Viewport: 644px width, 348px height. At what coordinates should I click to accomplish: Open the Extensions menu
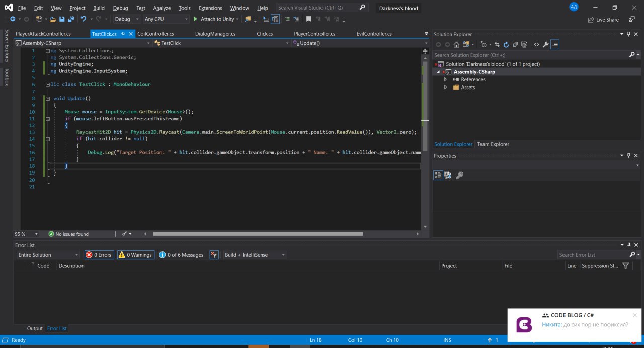tap(210, 8)
